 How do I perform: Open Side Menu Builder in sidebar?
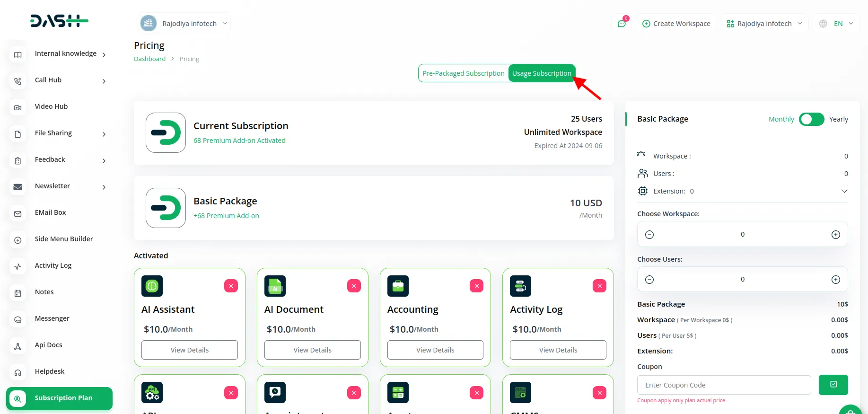(x=64, y=239)
